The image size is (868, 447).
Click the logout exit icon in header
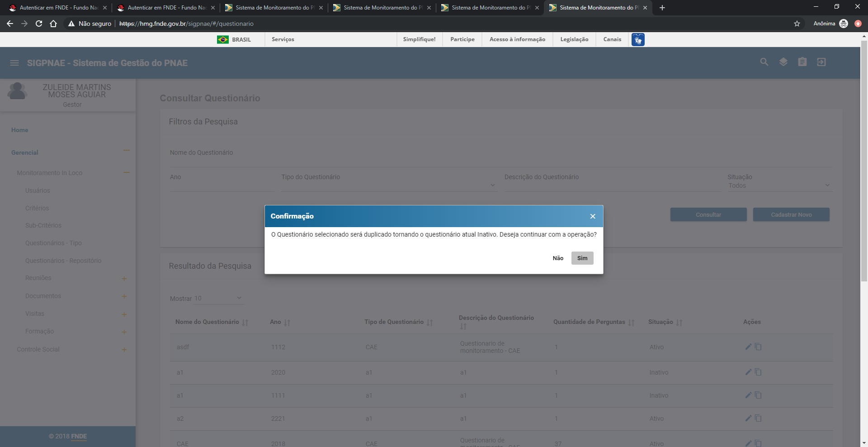821,62
